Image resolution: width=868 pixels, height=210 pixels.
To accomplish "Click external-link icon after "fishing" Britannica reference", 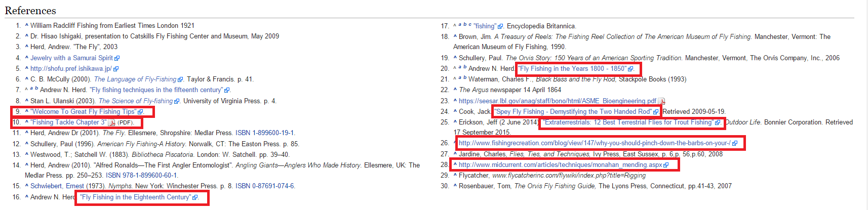I will pos(500,26).
